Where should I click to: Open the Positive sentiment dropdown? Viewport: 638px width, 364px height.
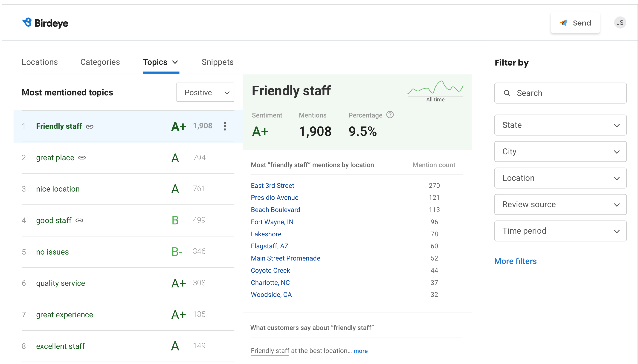(205, 92)
